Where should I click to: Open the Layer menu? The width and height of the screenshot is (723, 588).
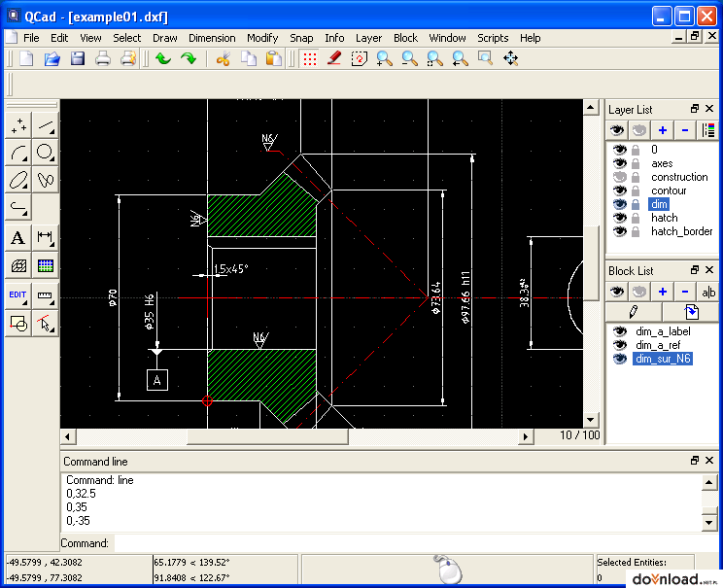tap(368, 38)
